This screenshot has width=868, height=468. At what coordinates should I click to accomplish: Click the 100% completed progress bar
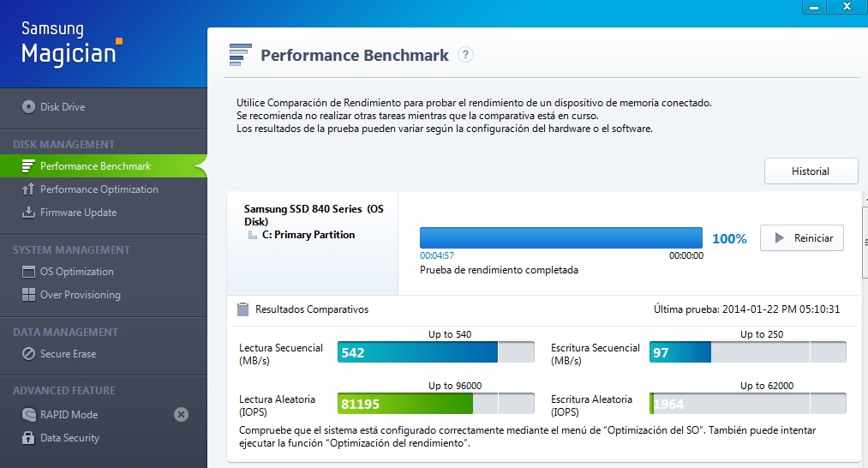pyautogui.click(x=560, y=238)
